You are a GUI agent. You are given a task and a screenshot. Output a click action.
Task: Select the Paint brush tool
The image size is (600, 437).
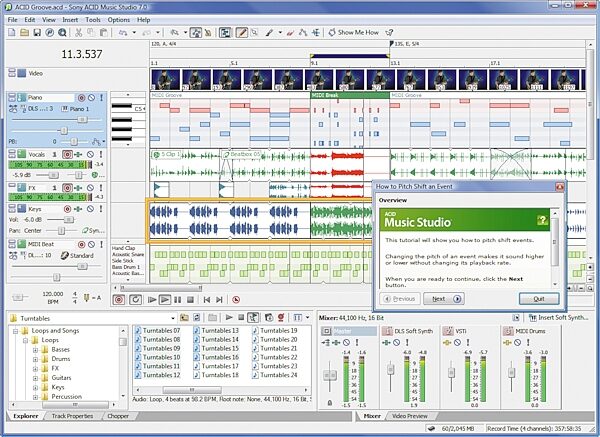click(270, 33)
